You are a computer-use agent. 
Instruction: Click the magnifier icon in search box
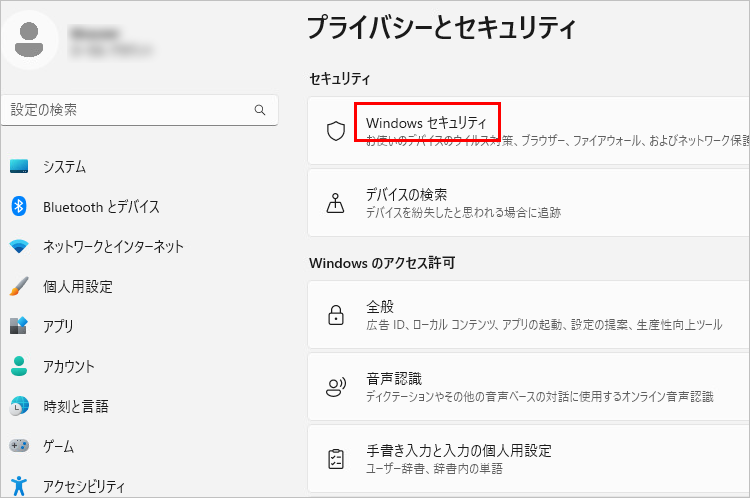pos(260,110)
